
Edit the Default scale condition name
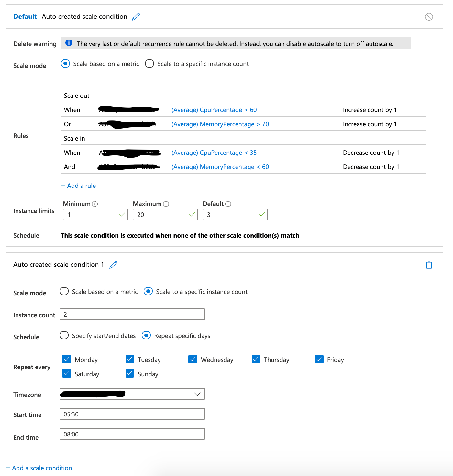click(136, 16)
